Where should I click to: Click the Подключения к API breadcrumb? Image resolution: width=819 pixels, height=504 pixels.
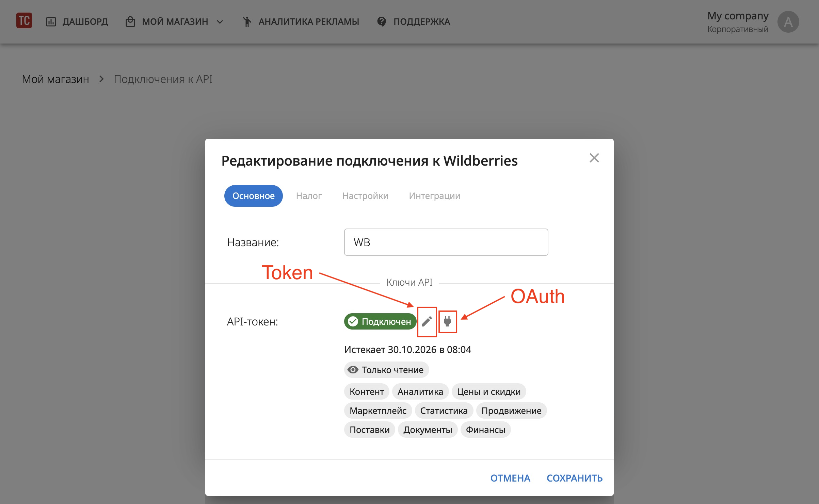click(163, 79)
